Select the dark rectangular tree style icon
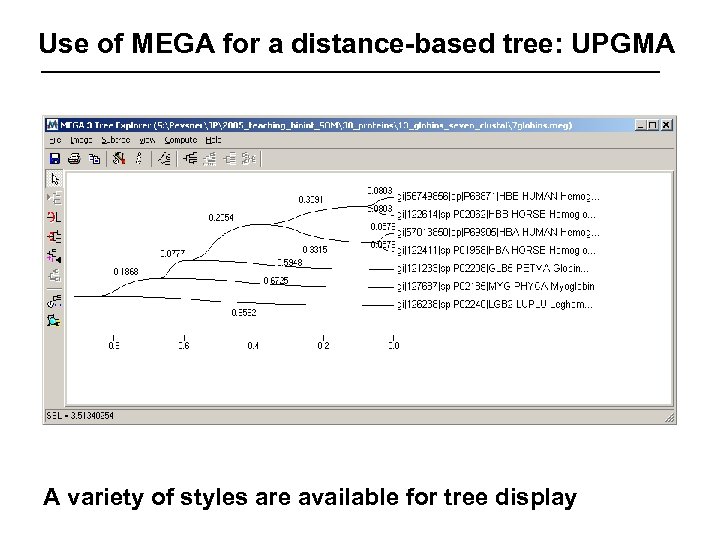Screen dimensions: 720x540 [190, 159]
